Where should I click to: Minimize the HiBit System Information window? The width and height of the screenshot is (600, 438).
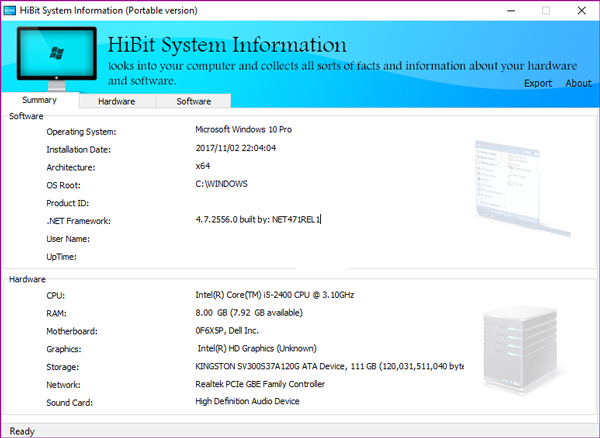pos(511,11)
